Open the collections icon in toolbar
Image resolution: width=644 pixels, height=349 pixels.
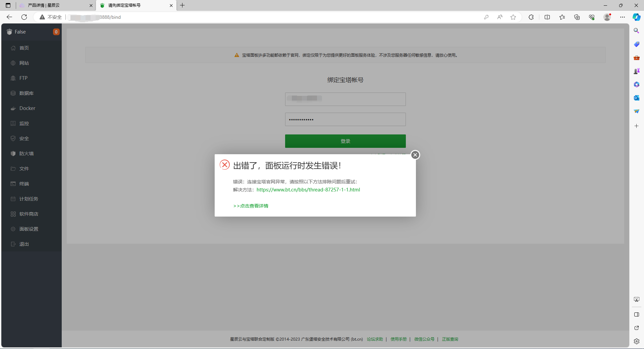(x=577, y=17)
